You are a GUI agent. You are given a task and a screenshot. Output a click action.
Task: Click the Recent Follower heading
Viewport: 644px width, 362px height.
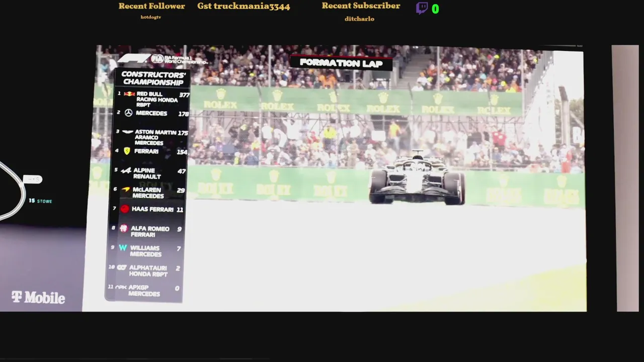tap(151, 6)
